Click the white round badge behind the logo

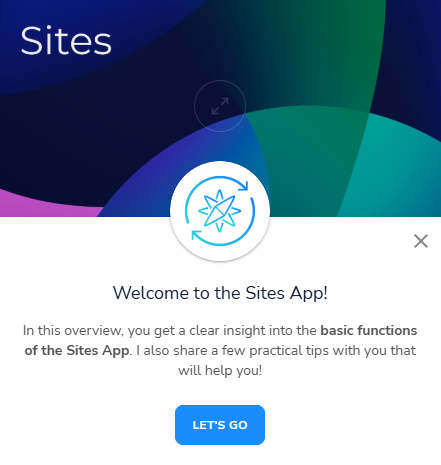220,211
